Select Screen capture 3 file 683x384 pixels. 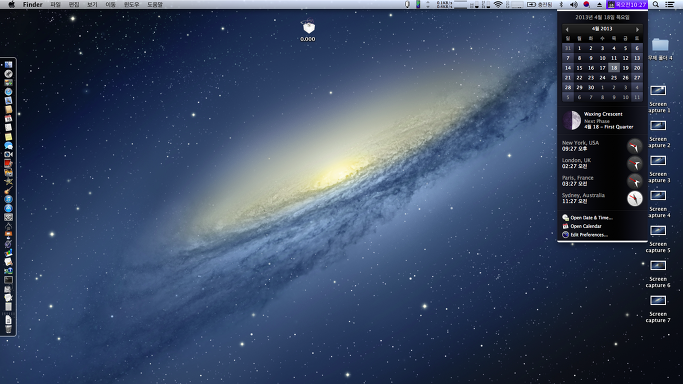point(658,160)
